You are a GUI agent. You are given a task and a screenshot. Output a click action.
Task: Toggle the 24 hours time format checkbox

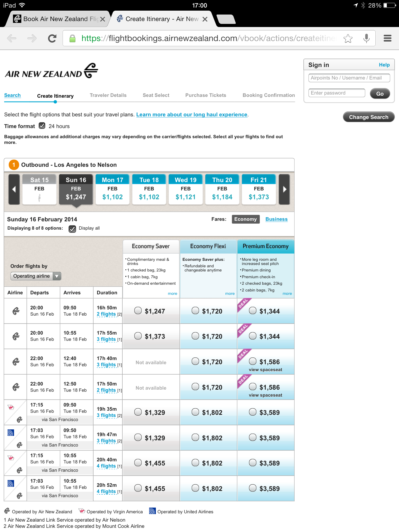coord(42,126)
